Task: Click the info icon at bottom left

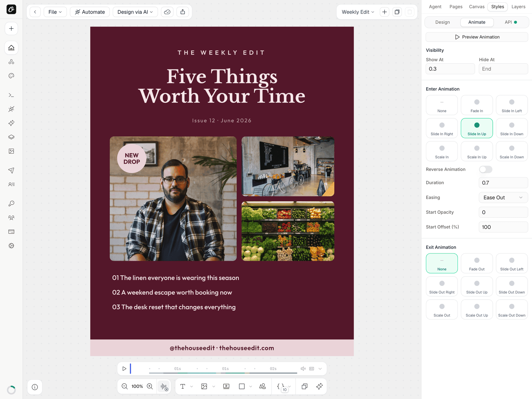Action: [35, 387]
